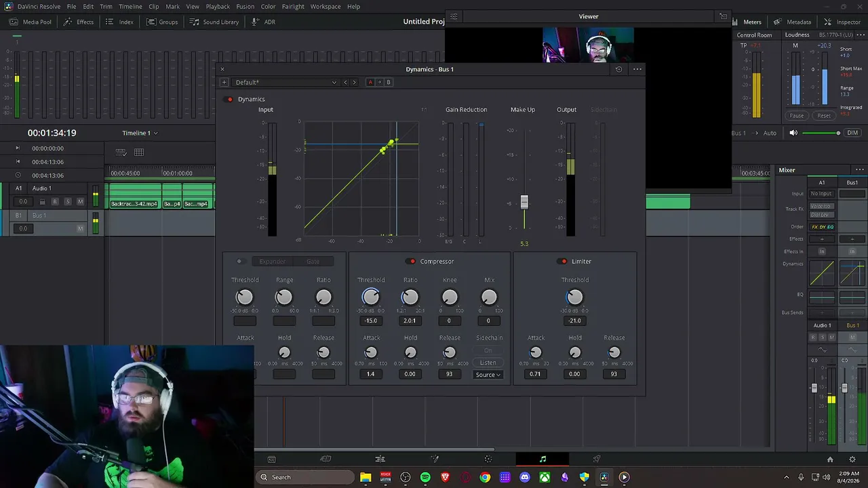Arm Audio 1 track for recording
Viewport: 868px width, 488px height.
pyautogui.click(x=55, y=201)
